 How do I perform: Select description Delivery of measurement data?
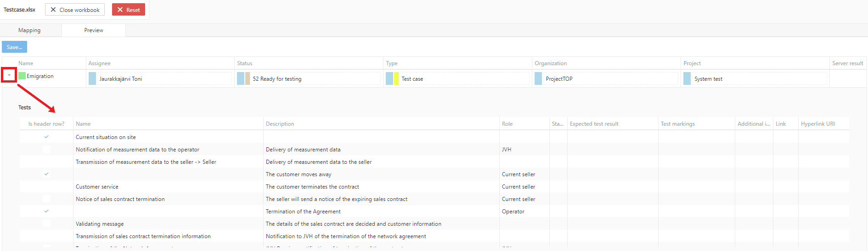(382, 149)
